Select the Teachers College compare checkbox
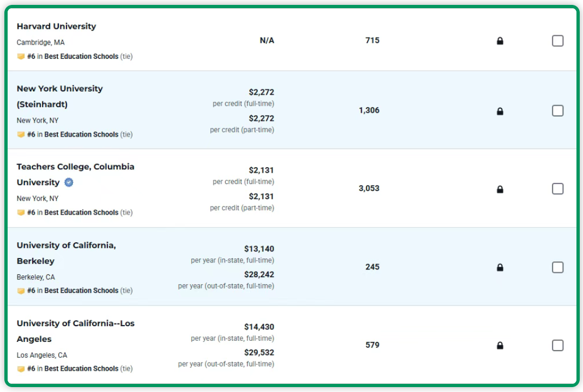Viewport: 583px width, 392px height. (x=557, y=189)
